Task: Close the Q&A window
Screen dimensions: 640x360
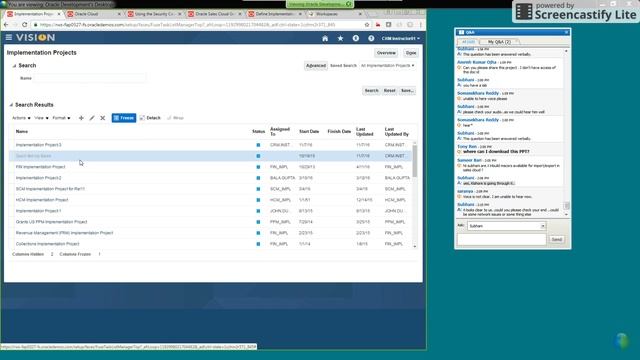Action: pos(567,32)
